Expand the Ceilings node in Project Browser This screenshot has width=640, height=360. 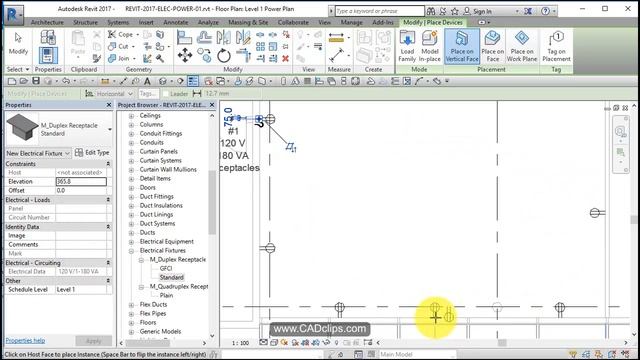click(x=131, y=116)
